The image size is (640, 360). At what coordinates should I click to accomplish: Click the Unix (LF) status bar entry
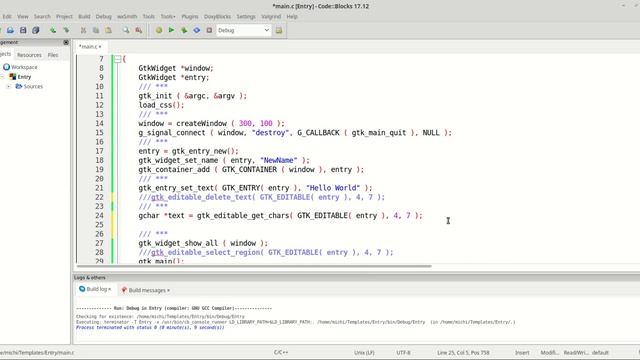364,353
